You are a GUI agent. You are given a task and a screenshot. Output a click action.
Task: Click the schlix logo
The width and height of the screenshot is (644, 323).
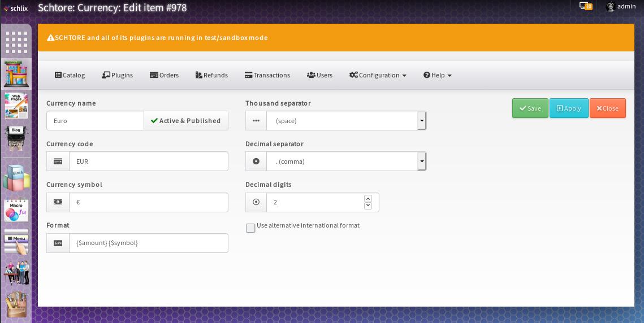[16, 8]
